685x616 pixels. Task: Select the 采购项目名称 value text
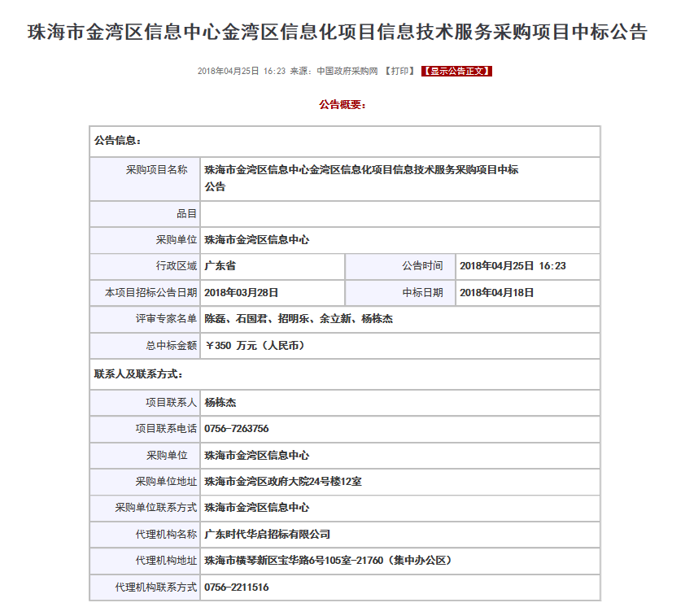tap(361, 170)
